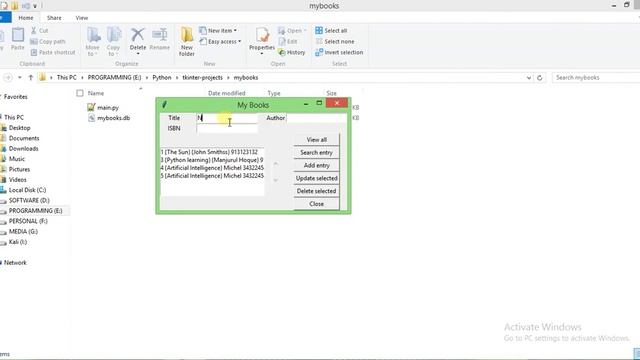Click Python in the address breadcrumb
Screen dimensions: 640x360
click(x=162, y=78)
